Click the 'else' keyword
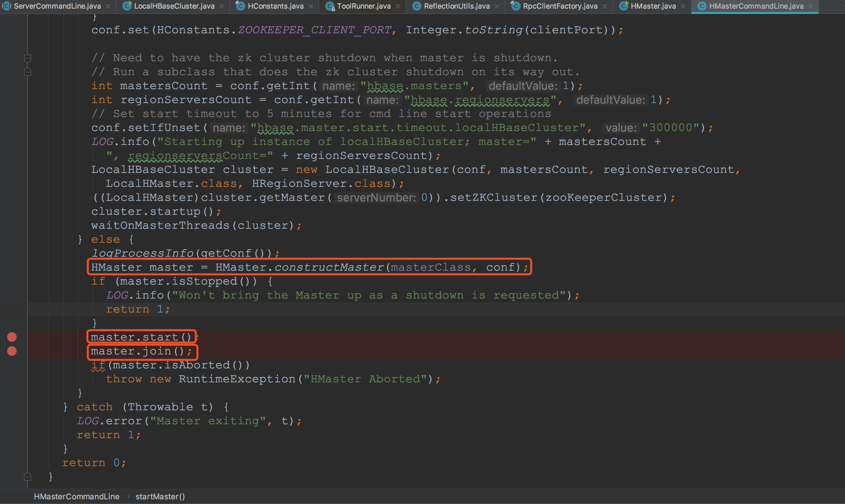The height and width of the screenshot is (504, 845). pos(106,239)
